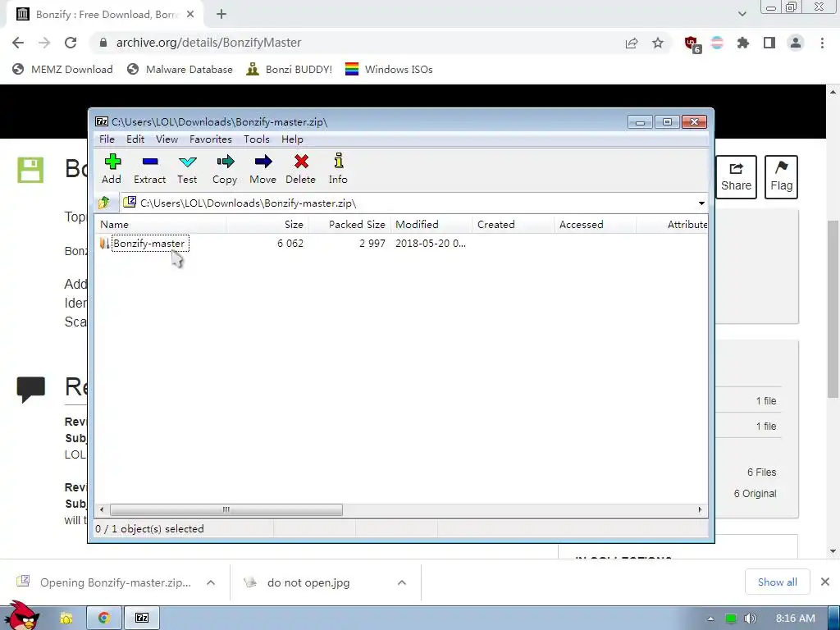This screenshot has width=840, height=630.
Task: Click the Share button on archive.org
Action: tap(736, 177)
